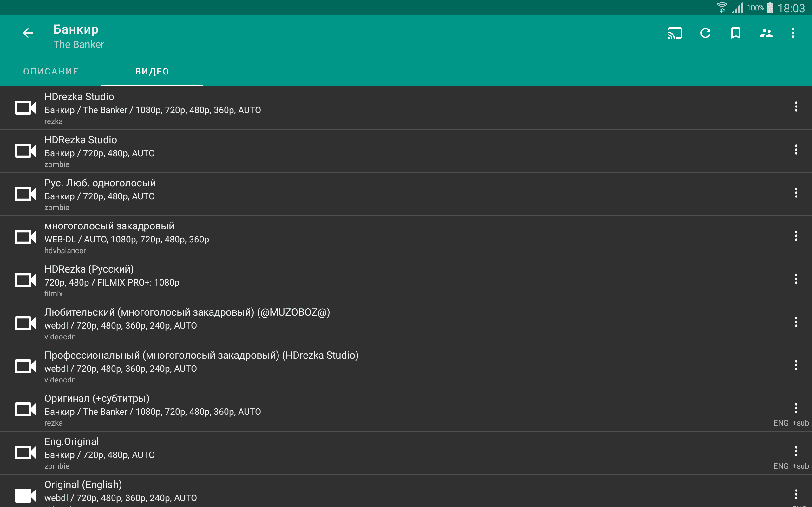Image resolution: width=812 pixels, height=507 pixels.
Task: Tap the camera icon for HDrezka Studio rezka
Action: 25,108
